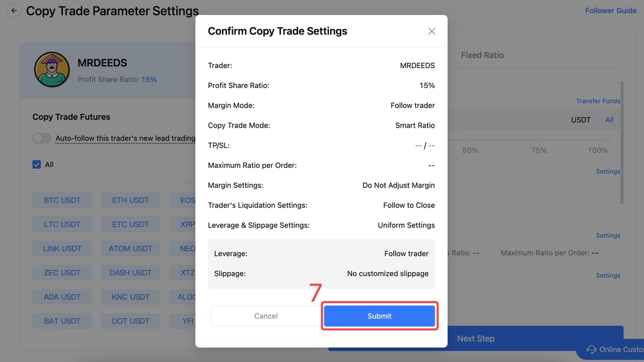Set the amount slider to 50%
The width and height of the screenshot is (644, 362).
(470, 140)
